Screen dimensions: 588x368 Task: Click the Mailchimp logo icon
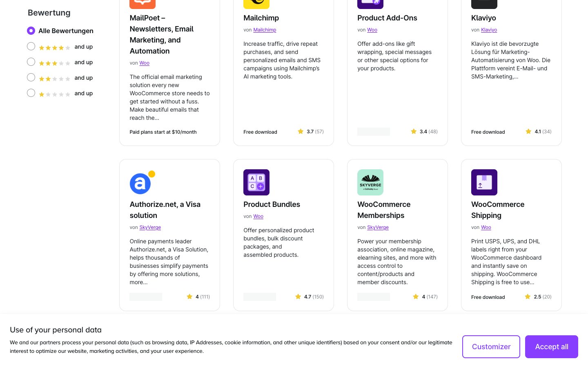(x=256, y=3)
